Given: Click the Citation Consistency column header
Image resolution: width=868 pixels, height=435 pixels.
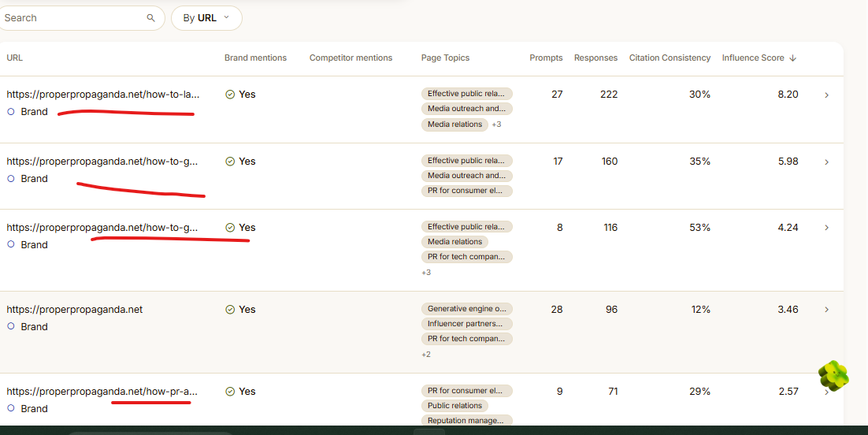Looking at the screenshot, I should coord(670,58).
